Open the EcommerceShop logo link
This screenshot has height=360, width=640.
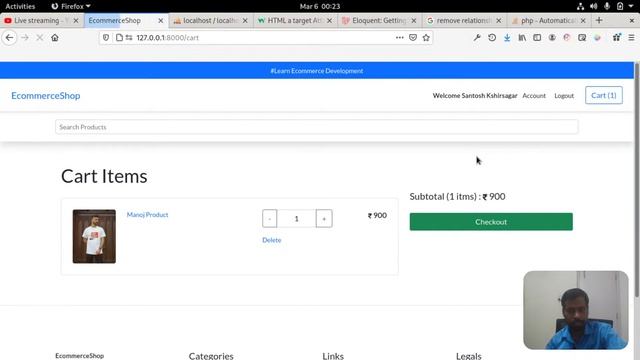pos(46,96)
